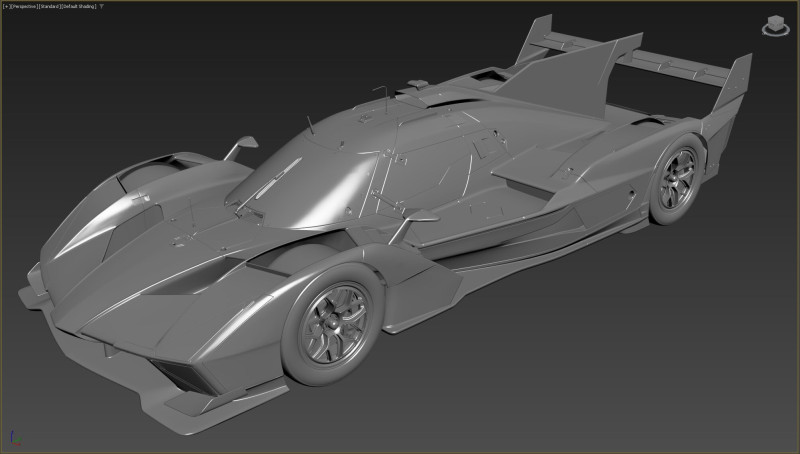The width and height of the screenshot is (800, 454).
Task: Open the Default Shading label menu
Action: point(79,7)
